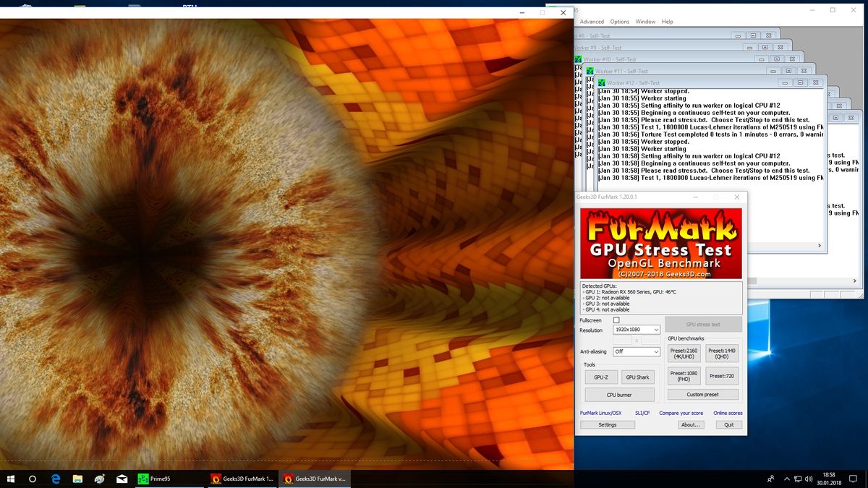Screen dimensions: 868x488
Task: Run the Preset:1080 (FHD) benchmark
Action: tap(684, 375)
